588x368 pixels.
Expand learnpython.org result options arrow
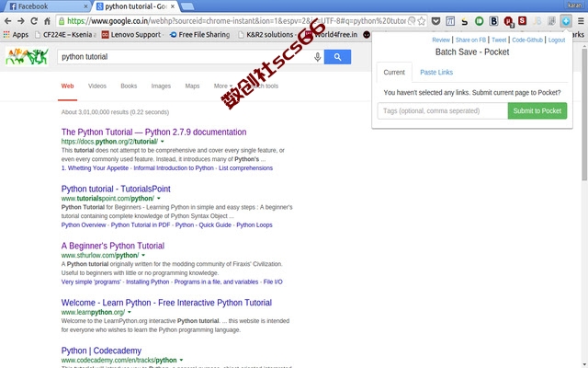130,312
